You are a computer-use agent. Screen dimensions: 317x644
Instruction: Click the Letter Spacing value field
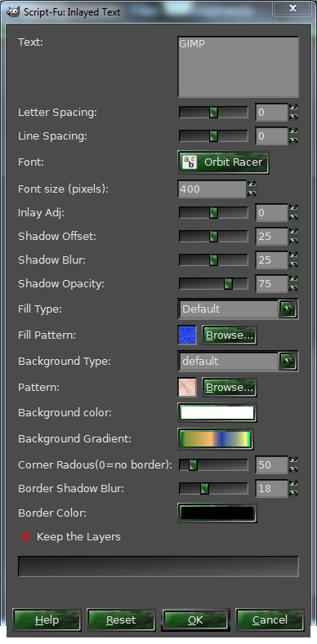[271, 113]
